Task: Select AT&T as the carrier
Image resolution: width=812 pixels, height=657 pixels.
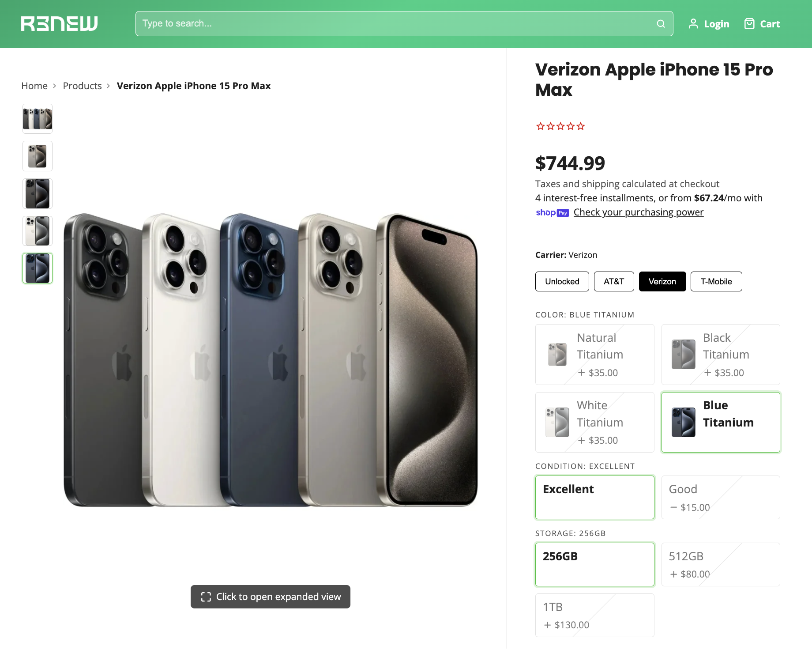Action: tap(613, 281)
